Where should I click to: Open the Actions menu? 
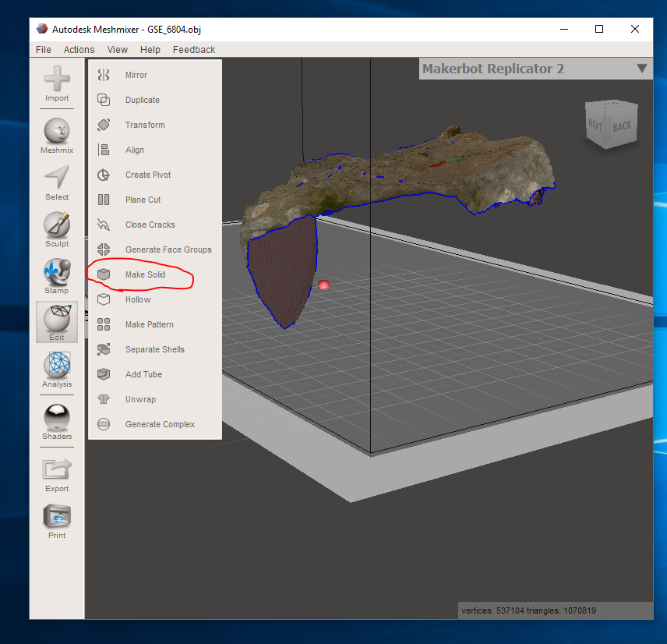click(79, 50)
